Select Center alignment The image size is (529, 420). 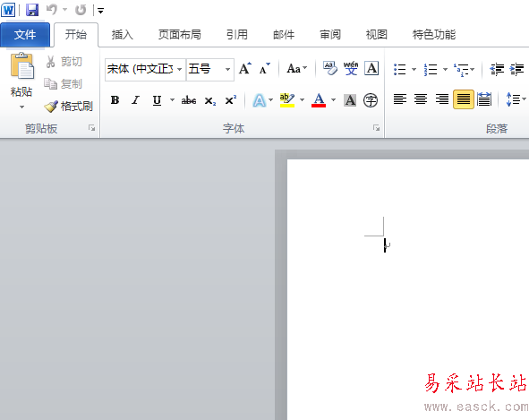coord(421,99)
